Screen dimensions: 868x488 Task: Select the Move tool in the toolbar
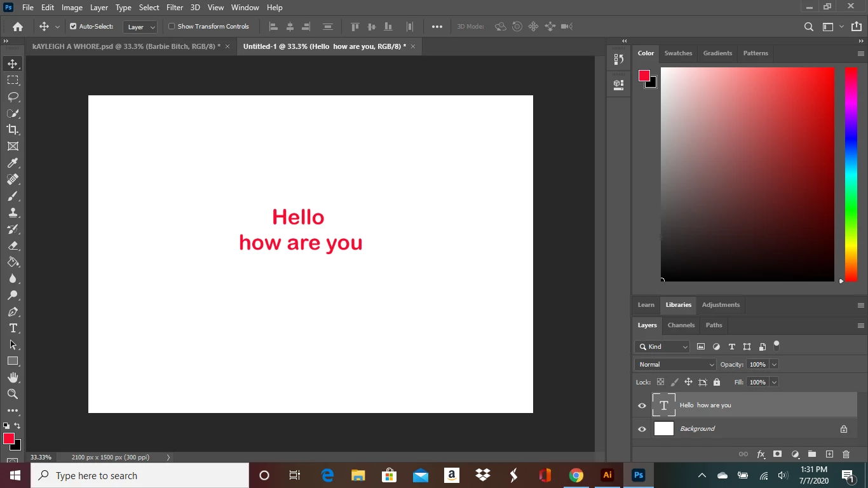click(x=13, y=64)
